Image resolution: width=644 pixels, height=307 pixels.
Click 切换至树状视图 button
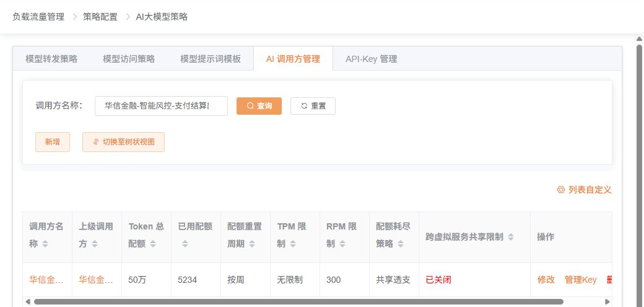124,142
